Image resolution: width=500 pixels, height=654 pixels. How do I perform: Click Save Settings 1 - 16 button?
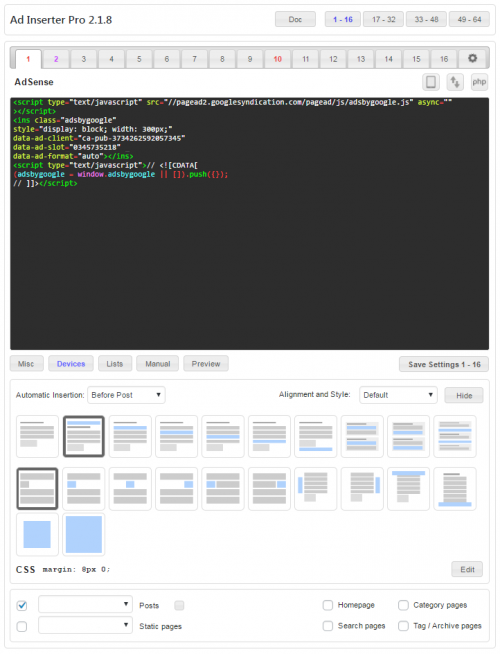[444, 364]
